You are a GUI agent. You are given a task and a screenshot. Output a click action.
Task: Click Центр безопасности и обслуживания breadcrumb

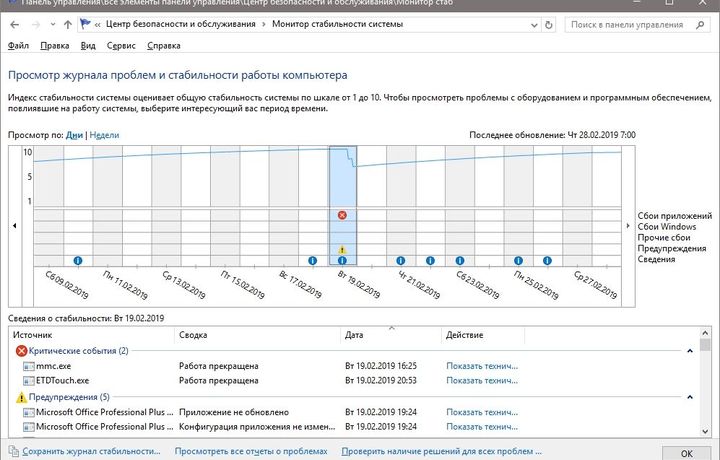pyautogui.click(x=180, y=24)
